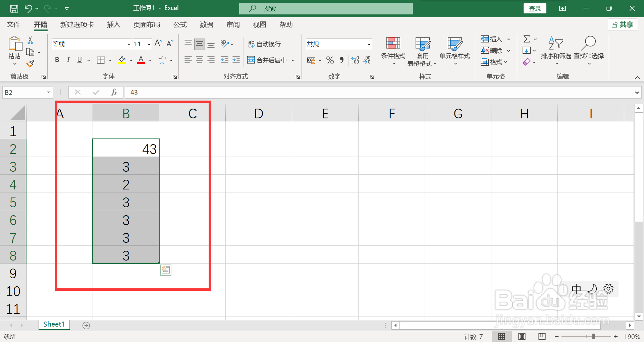This screenshot has width=644, height=342.
Task: Click the orientation text angle icon
Action: pyautogui.click(x=225, y=44)
